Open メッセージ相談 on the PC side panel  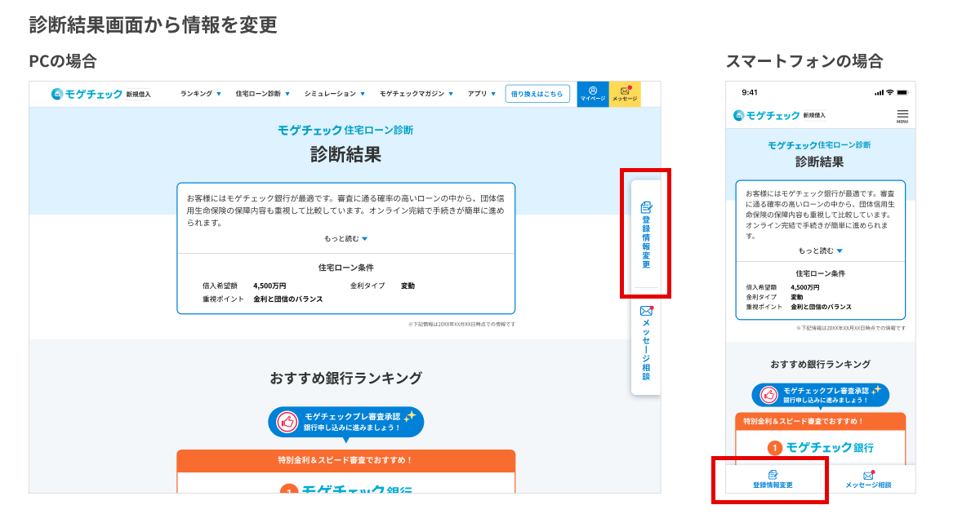coord(646,344)
